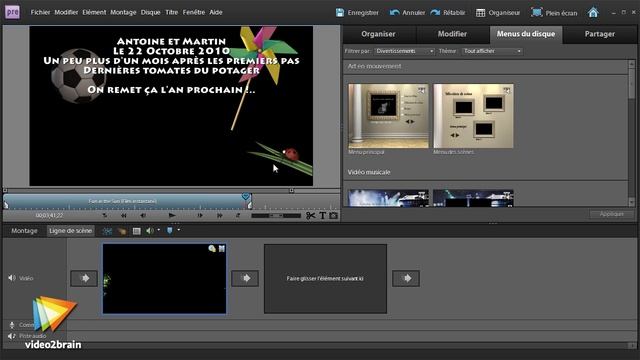The width and height of the screenshot is (640, 360).
Task: Open the Montage menu in the menu bar
Action: (123, 12)
